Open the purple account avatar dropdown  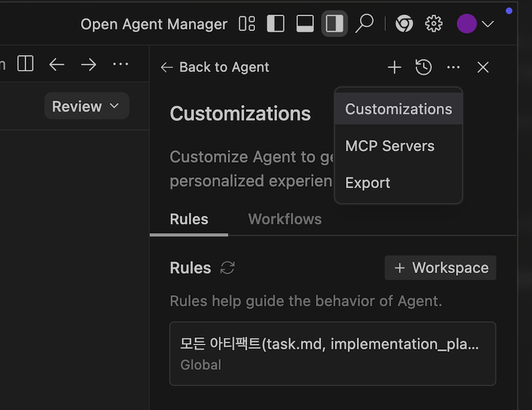click(x=475, y=24)
